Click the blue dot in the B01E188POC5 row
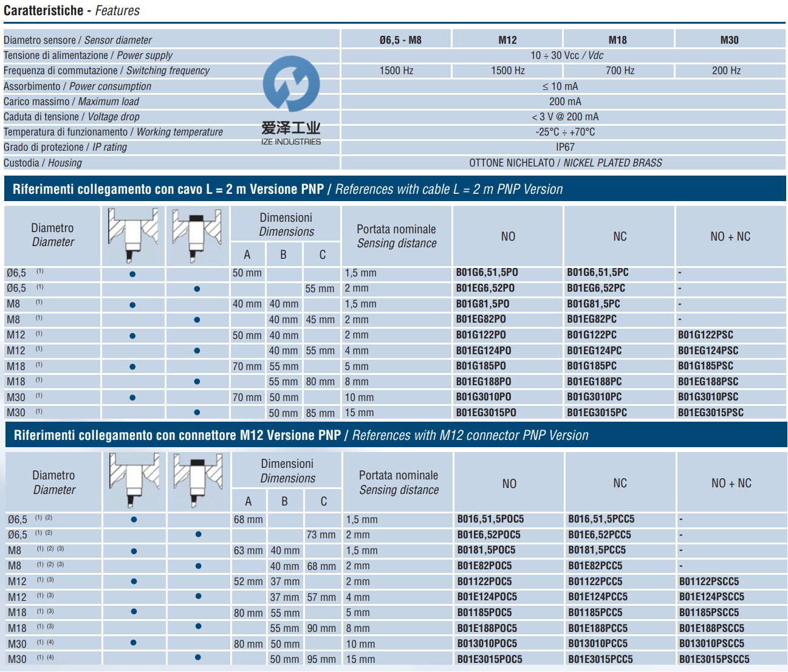Viewport: 788px width, 672px height. (x=198, y=626)
